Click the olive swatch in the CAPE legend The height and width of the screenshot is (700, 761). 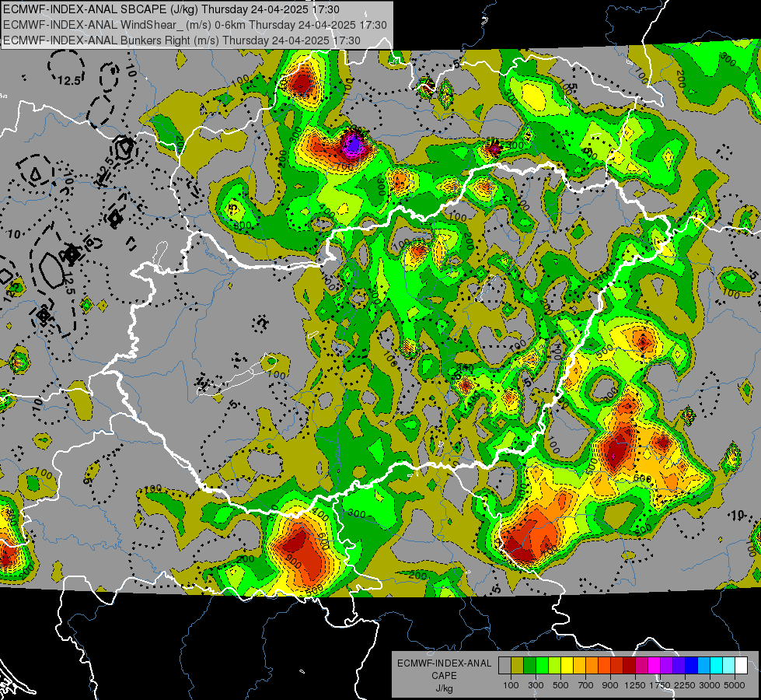[518, 666]
